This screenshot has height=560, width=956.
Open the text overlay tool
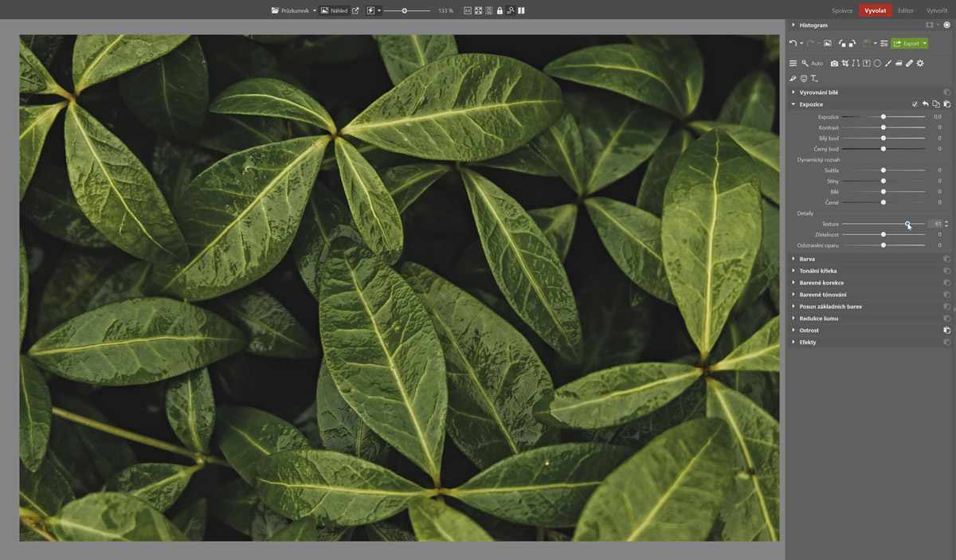(x=814, y=78)
